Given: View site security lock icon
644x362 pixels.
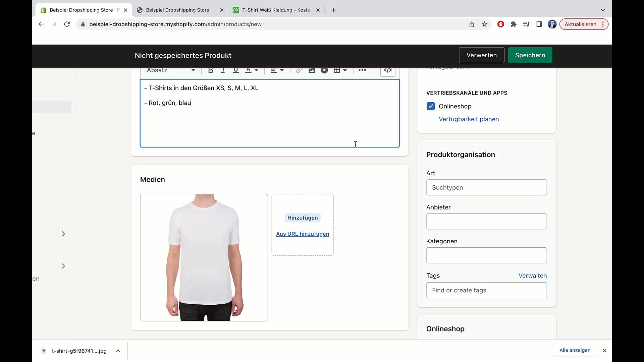Looking at the screenshot, I should tap(83, 24).
